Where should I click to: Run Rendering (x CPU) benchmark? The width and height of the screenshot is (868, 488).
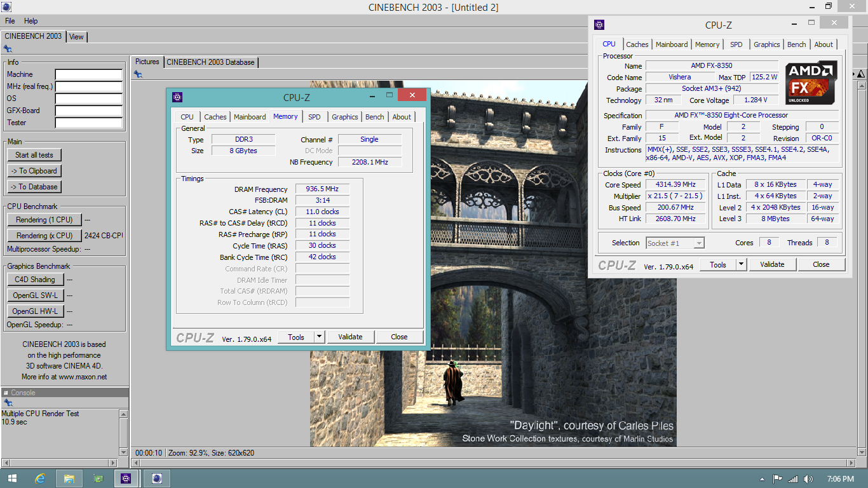click(x=44, y=236)
